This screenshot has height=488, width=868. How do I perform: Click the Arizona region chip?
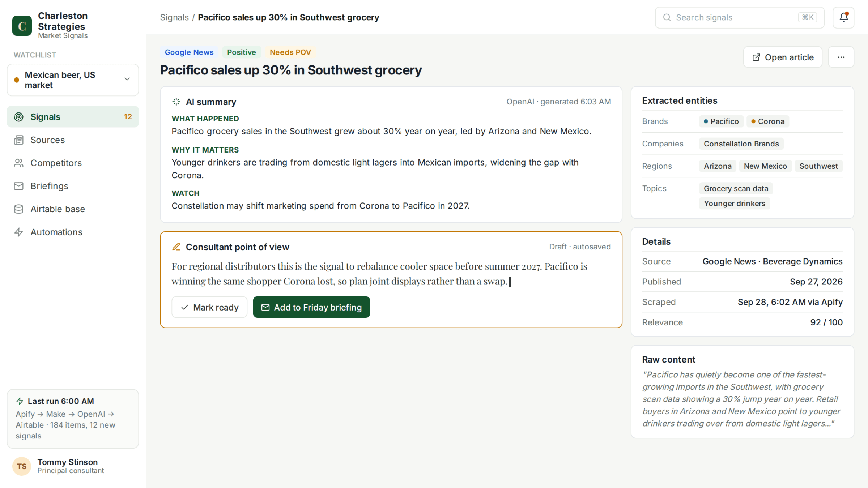pyautogui.click(x=718, y=166)
